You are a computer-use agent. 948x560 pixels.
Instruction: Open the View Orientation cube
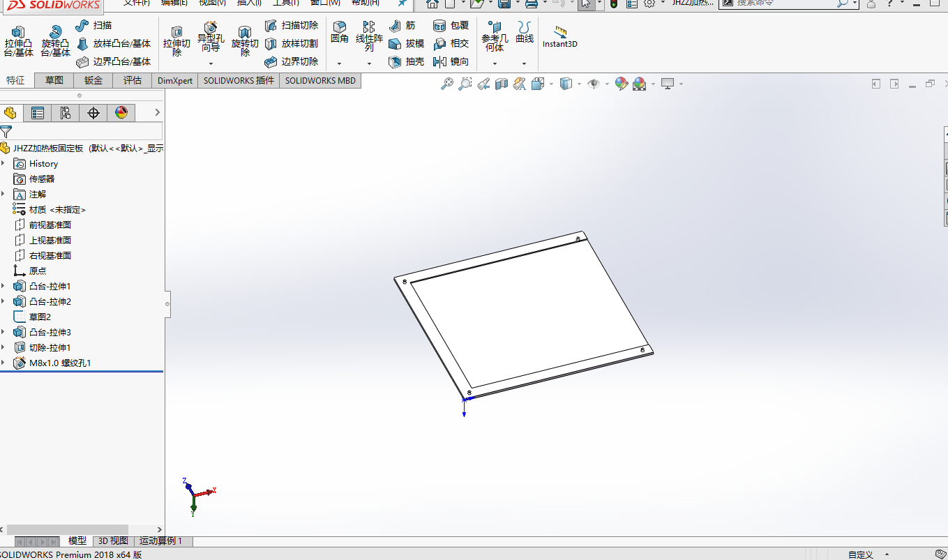point(537,84)
